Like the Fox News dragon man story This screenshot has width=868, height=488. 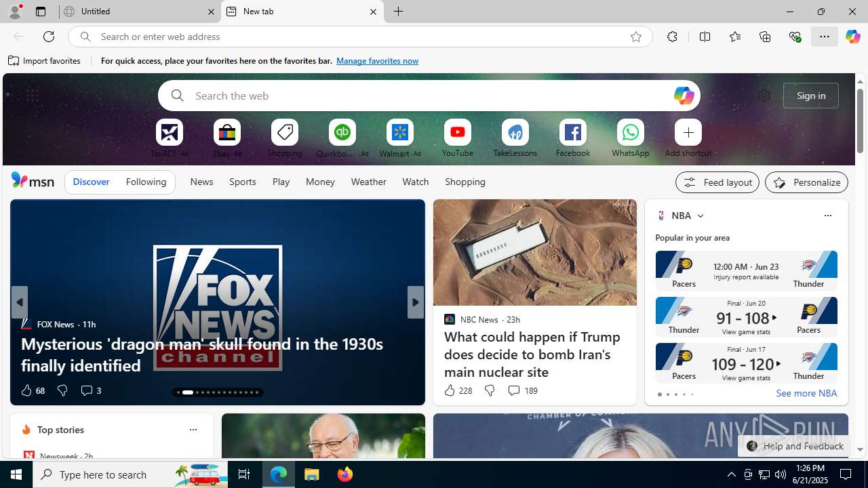32,390
